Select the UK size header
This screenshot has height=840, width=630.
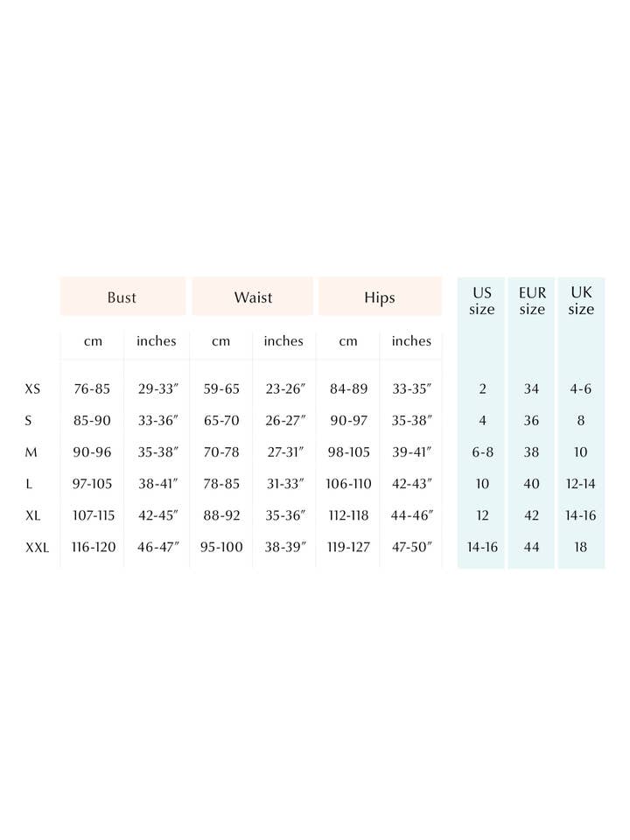[581, 300]
